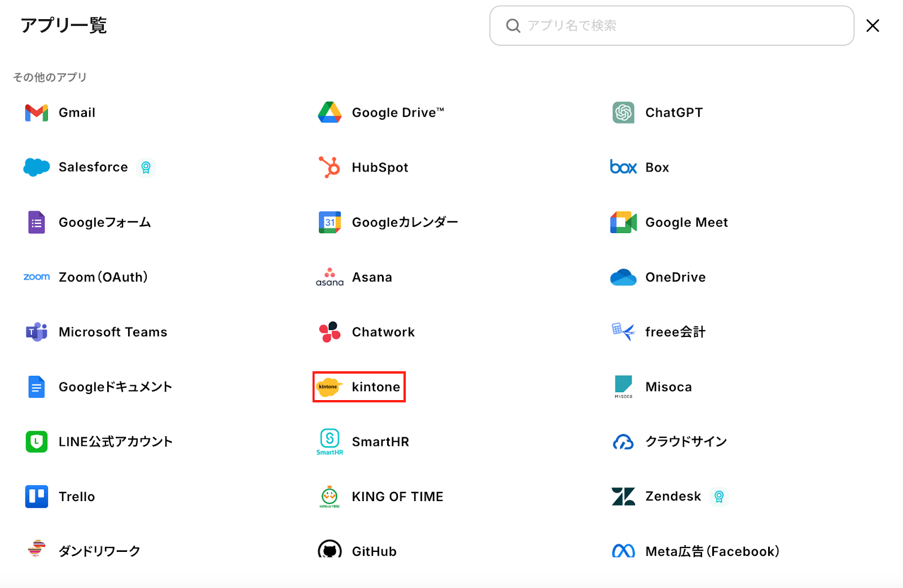Open the LINE公式アカウント app
This screenshot has height=588, width=903.
tap(115, 442)
